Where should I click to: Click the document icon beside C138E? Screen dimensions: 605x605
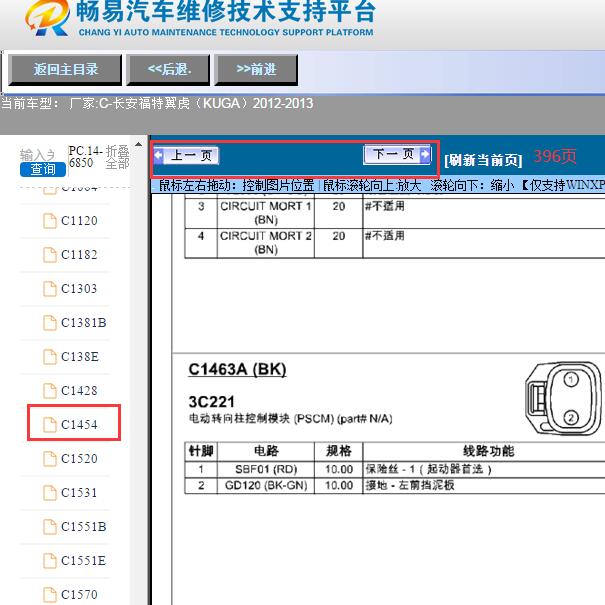click(x=50, y=357)
